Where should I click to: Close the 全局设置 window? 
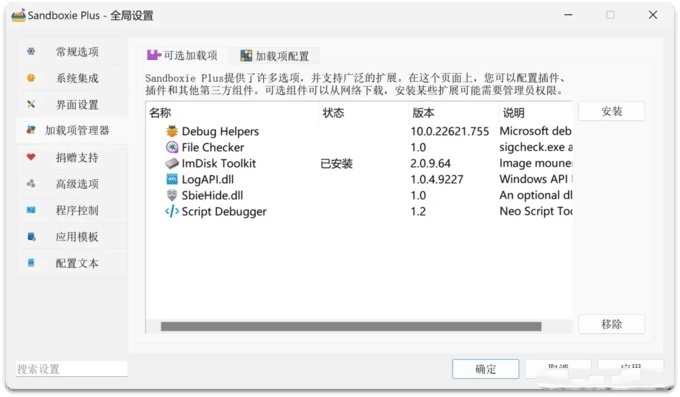coord(653,15)
